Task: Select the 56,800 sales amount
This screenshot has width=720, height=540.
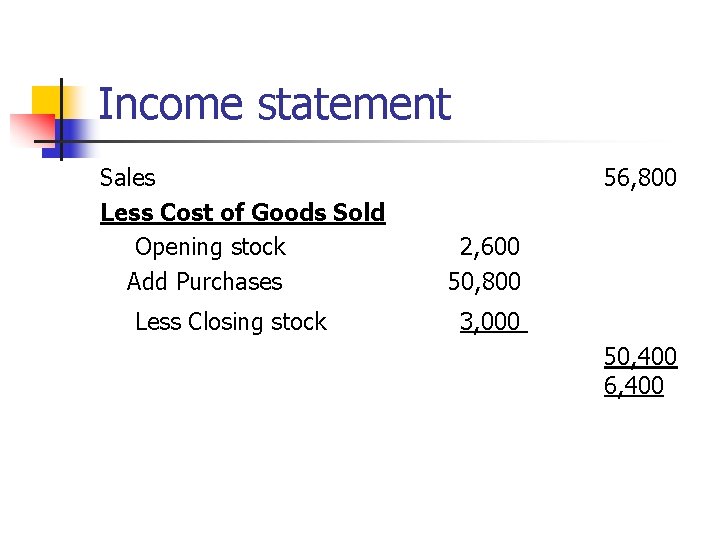Action: [640, 178]
